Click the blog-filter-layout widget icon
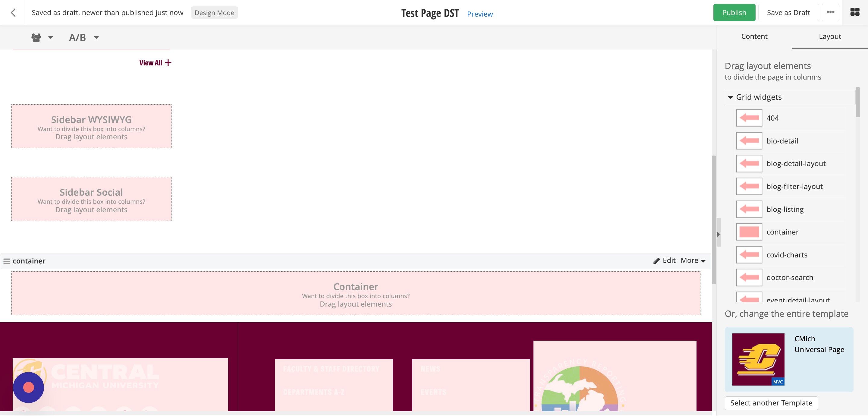 tap(749, 186)
